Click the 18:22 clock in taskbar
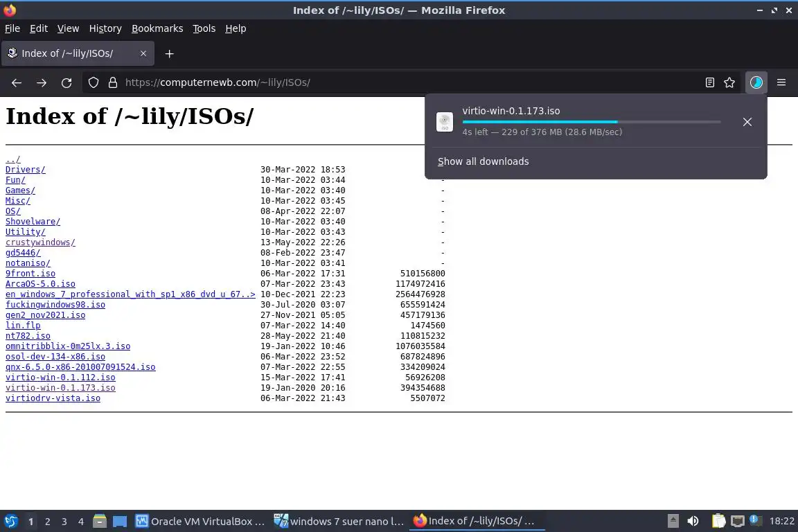This screenshot has height=532, width=798. tap(781, 521)
